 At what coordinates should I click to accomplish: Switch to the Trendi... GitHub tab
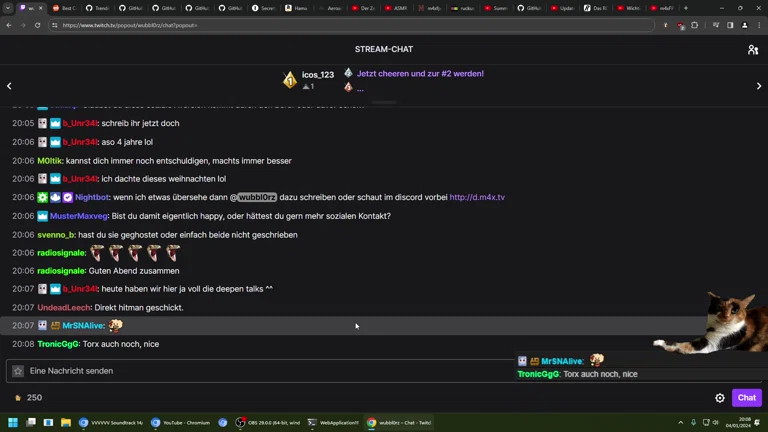pos(97,8)
